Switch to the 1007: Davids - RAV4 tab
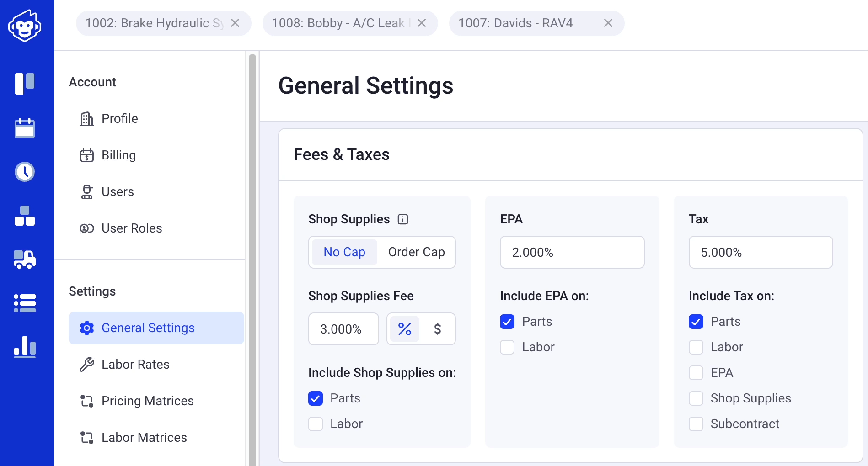The image size is (868, 466). [x=516, y=23]
